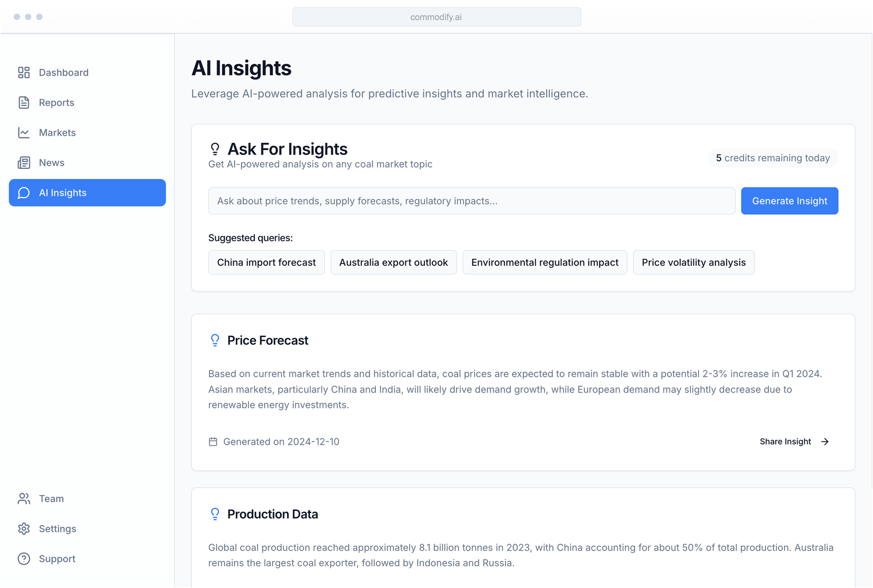
Task: Go to the Reports page
Action: tap(56, 102)
